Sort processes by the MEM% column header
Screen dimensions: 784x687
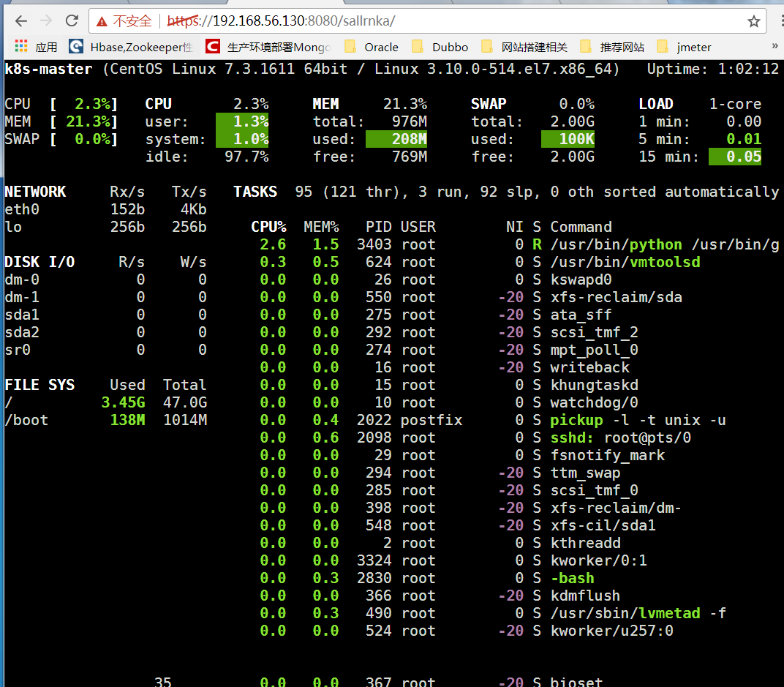point(321,227)
